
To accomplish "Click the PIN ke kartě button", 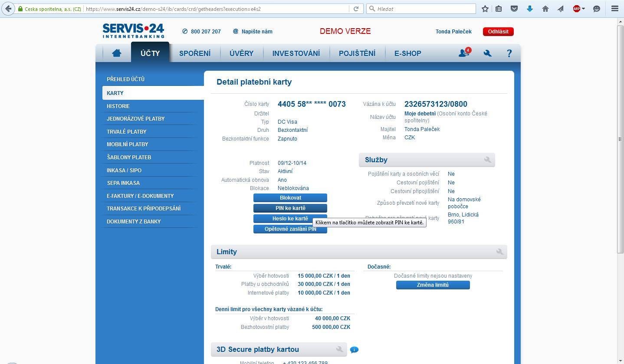I will pos(290,208).
